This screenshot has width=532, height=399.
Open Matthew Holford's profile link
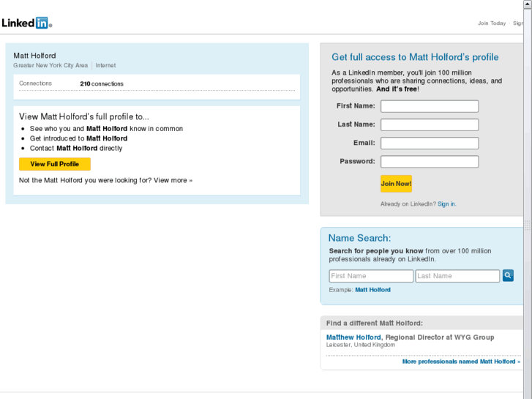(353, 338)
